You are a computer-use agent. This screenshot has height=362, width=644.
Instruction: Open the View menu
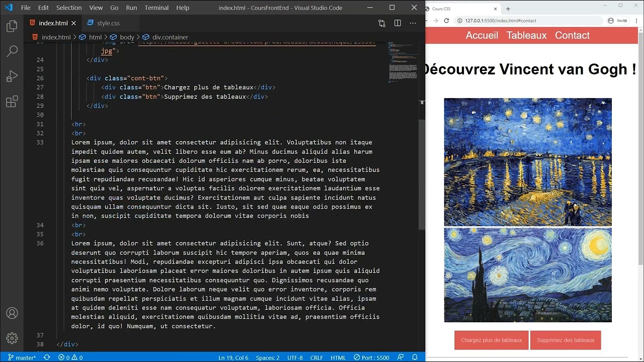[96, 8]
